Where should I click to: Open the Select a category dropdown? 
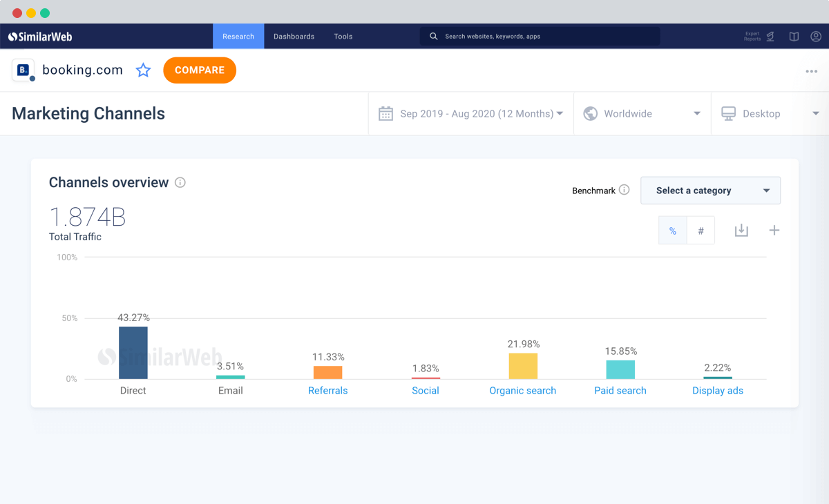(711, 191)
